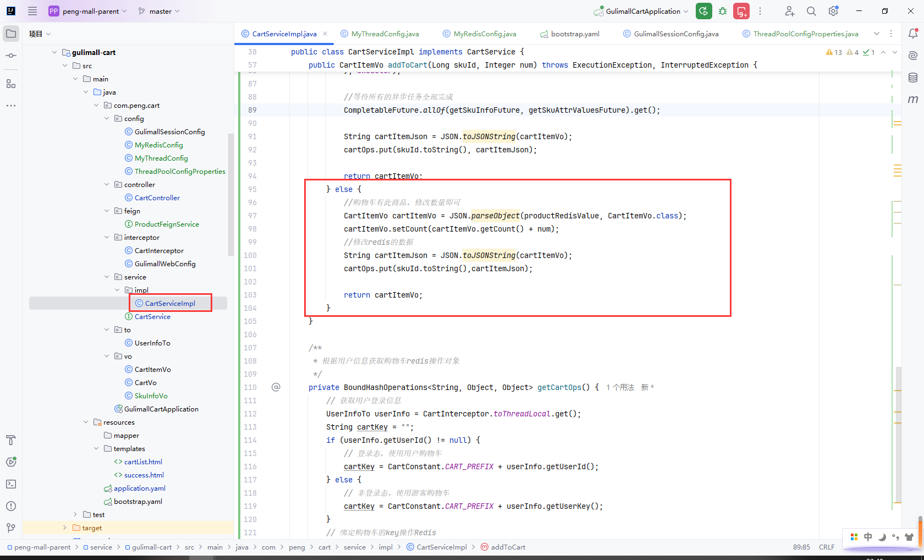Open Code With Me user icon

789,11
